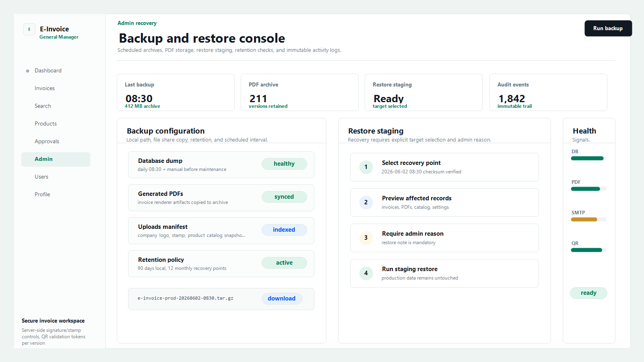Click the E-Invoice app title
This screenshot has width=644, height=362.
tap(54, 29)
